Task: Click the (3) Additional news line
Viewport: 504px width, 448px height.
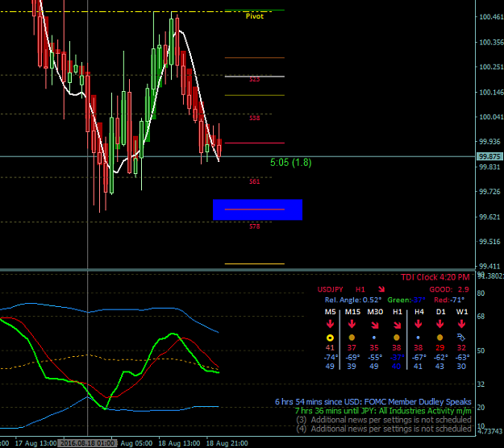Action: (384, 420)
